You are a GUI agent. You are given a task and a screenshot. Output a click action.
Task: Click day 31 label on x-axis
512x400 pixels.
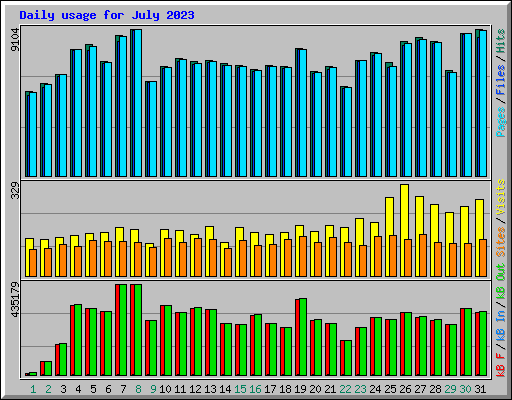(480, 389)
